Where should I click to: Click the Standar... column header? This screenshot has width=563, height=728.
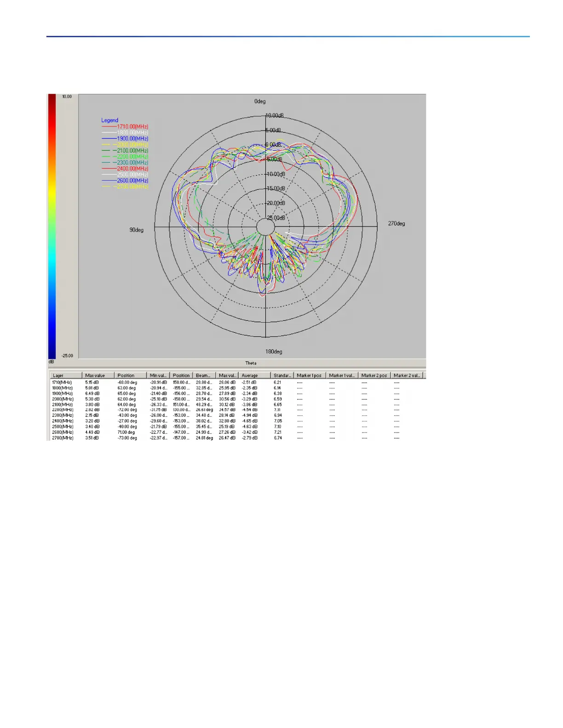(282, 375)
